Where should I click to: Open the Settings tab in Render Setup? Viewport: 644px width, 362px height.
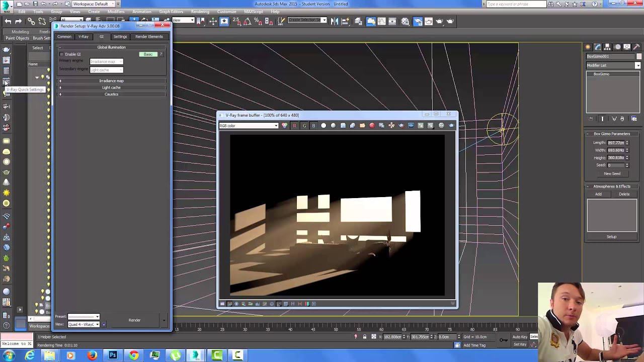(120, 37)
